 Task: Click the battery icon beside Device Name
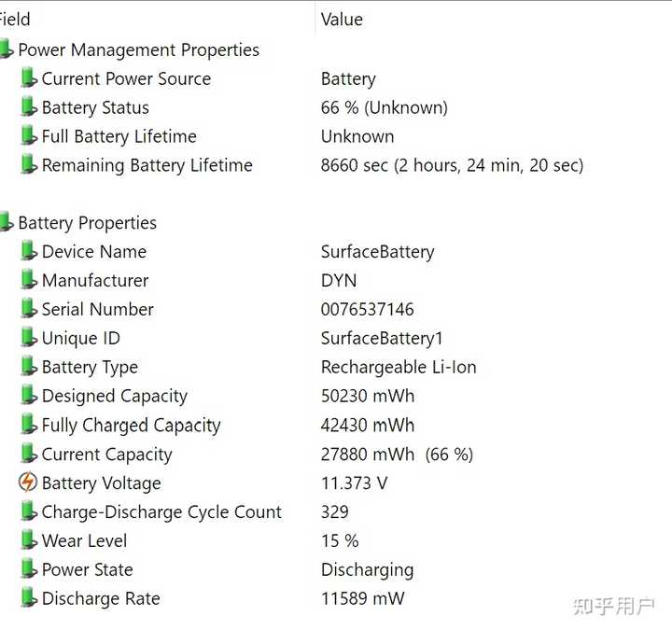[29, 251]
